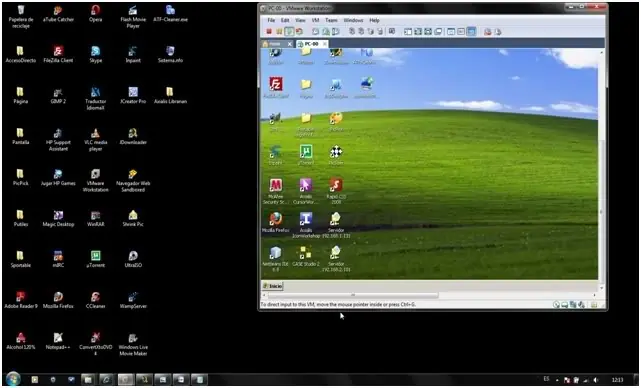Open the File menu in VMware
641x388 pixels.
(271, 20)
